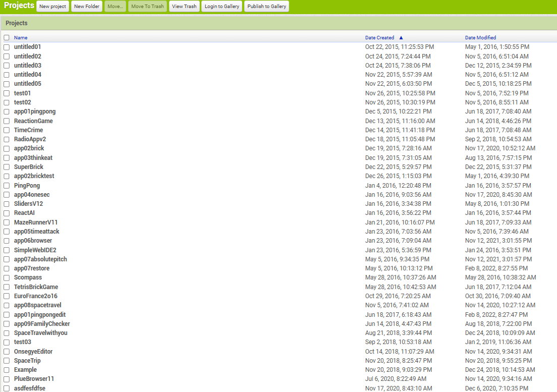Open the app05timeattack project
Image resolution: width=557 pixels, height=392 pixels.
[x=37, y=232]
